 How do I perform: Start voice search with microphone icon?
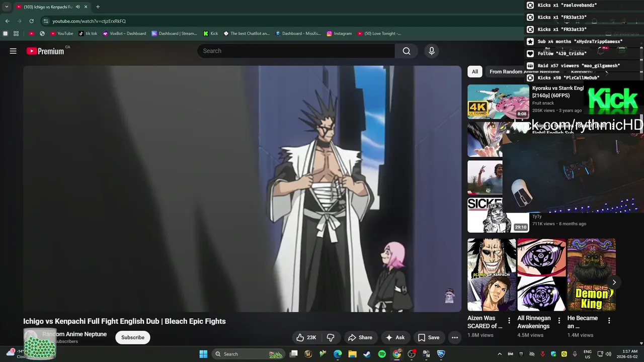(x=431, y=51)
